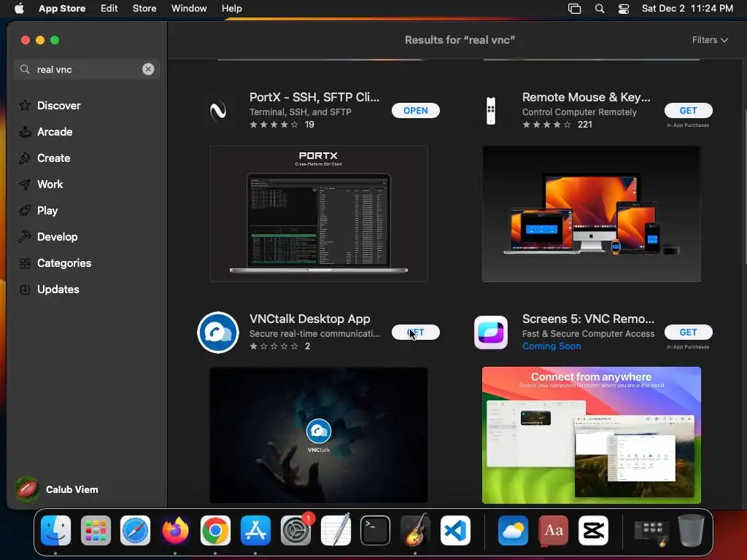Click the Stage Manager menu bar icon
The width and height of the screenshot is (747, 560).
pyautogui.click(x=575, y=9)
